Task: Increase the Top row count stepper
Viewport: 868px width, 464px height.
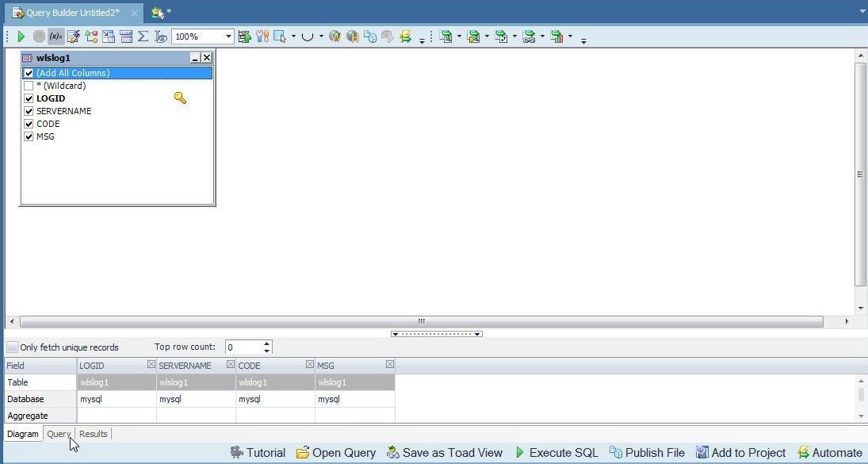Action: (267, 344)
